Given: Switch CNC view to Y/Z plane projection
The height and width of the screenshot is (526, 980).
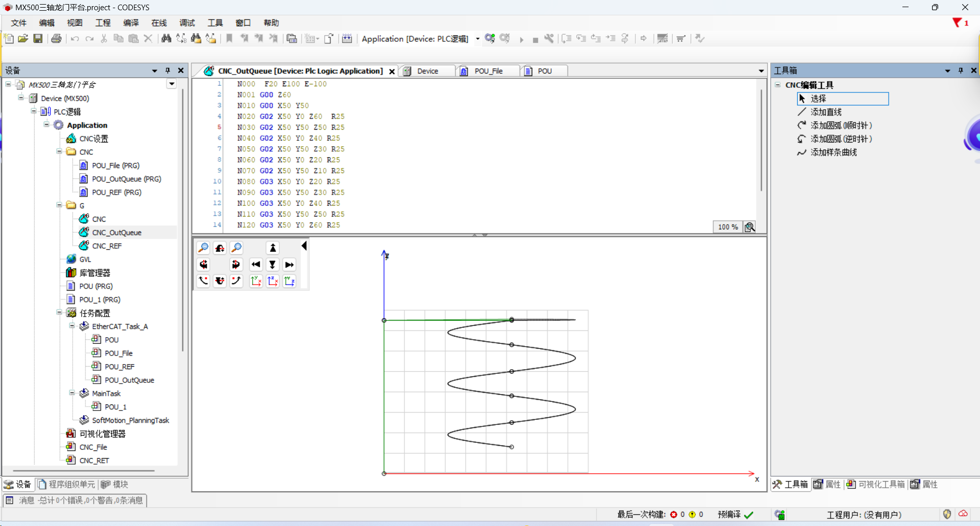Looking at the screenshot, I should (289, 281).
